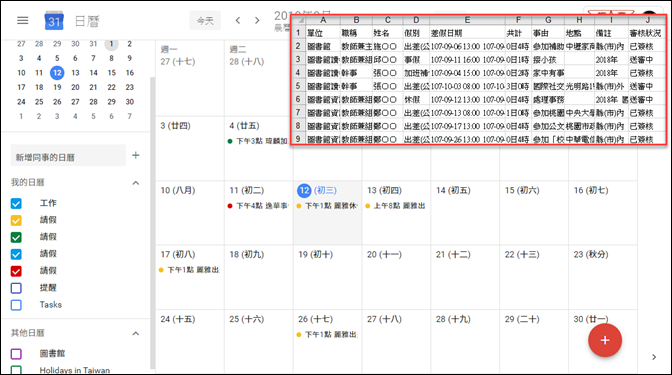
Task: Select spreadsheet row 9 header
Action: pos(298,139)
